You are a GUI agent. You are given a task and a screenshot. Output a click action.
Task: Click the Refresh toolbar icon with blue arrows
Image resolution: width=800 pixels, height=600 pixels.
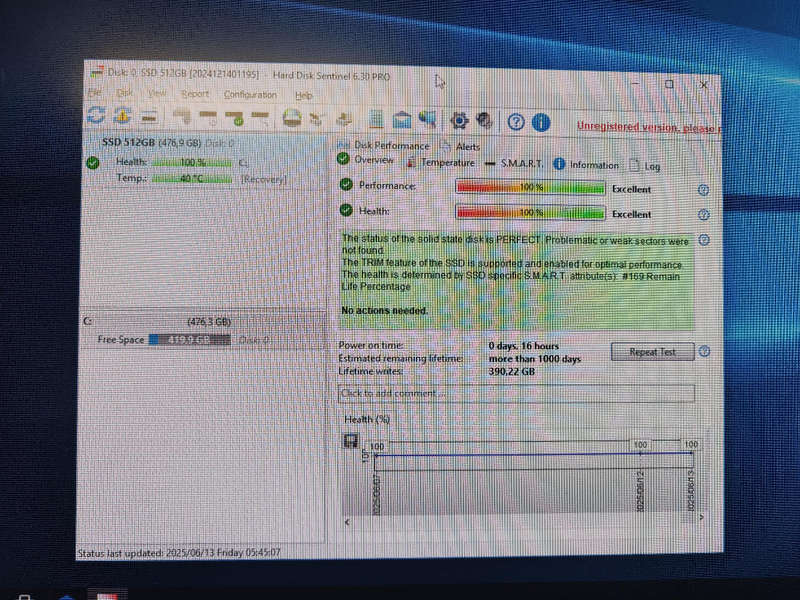point(96,115)
